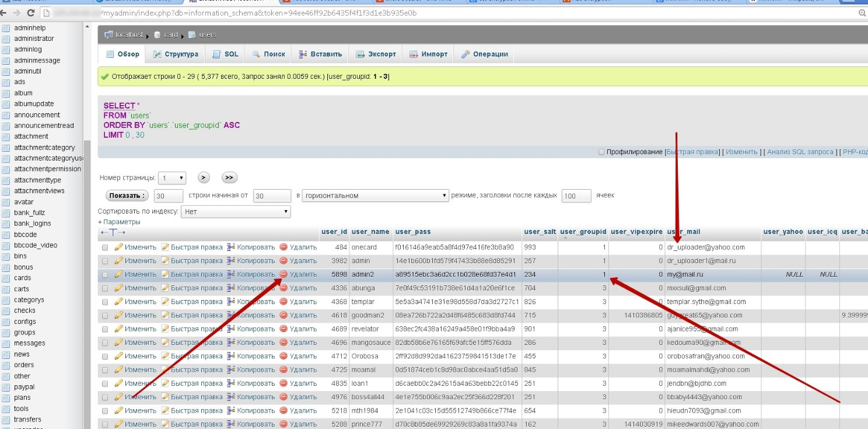Click red delete icon in revelator row
This screenshot has height=429, width=868.
283,329
